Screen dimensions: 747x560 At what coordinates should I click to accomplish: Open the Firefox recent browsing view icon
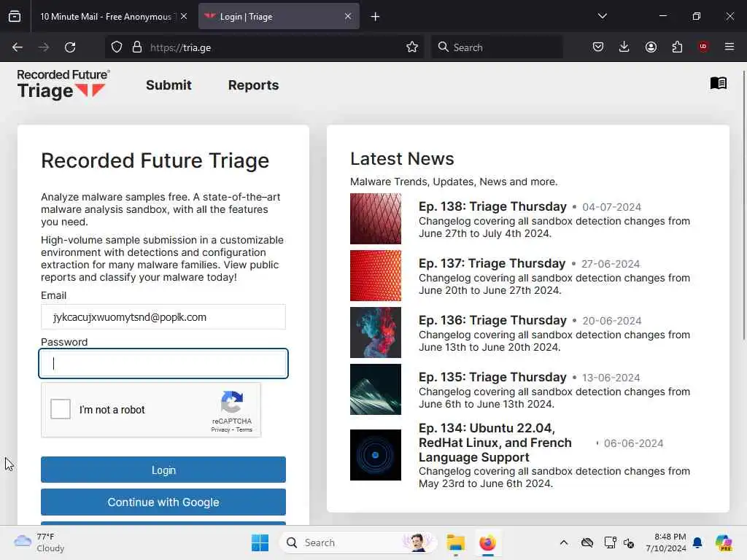click(x=15, y=17)
